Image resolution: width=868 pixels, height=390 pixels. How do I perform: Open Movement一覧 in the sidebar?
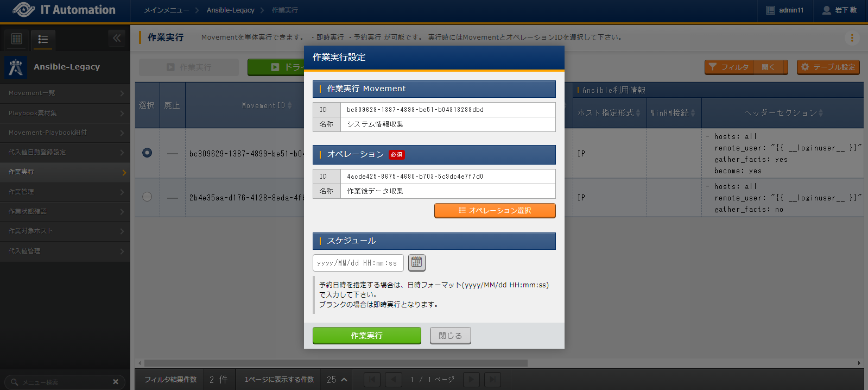tap(65, 93)
